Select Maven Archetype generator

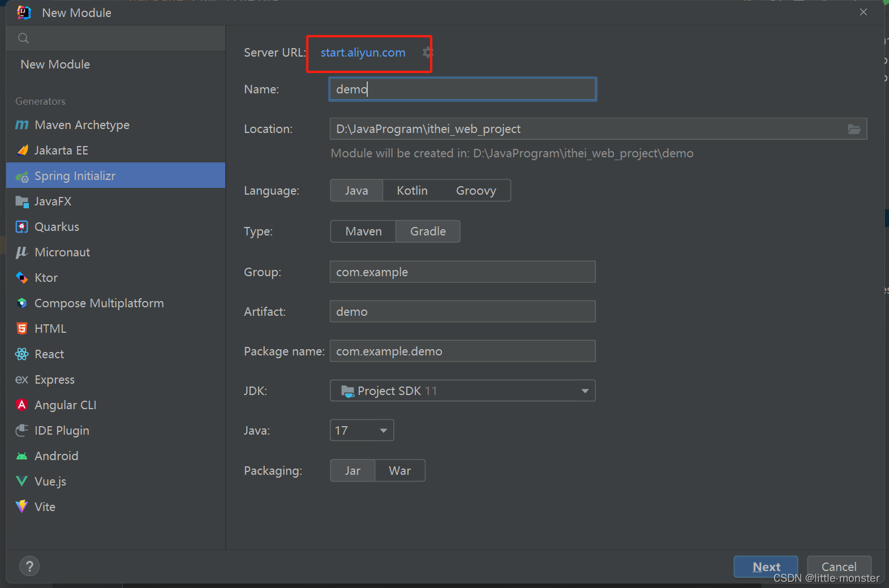(x=115, y=125)
